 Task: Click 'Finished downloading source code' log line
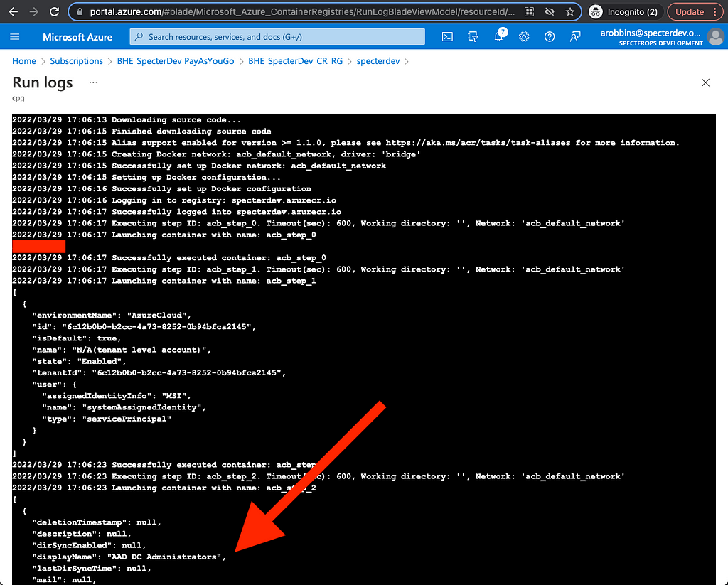coord(141,132)
